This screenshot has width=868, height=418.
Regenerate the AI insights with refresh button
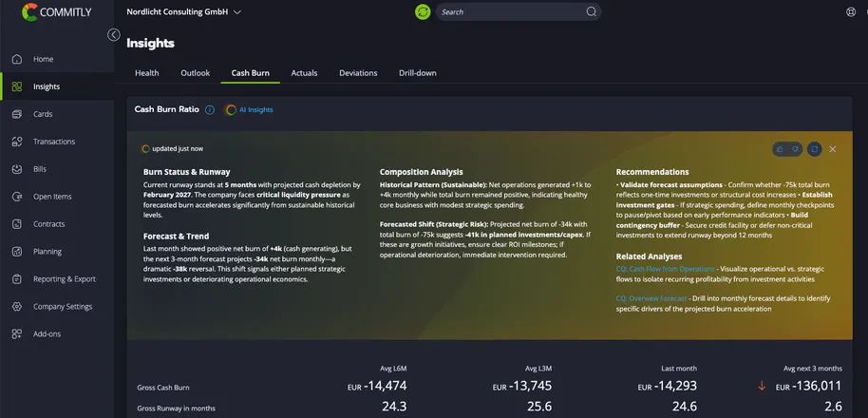(814, 149)
